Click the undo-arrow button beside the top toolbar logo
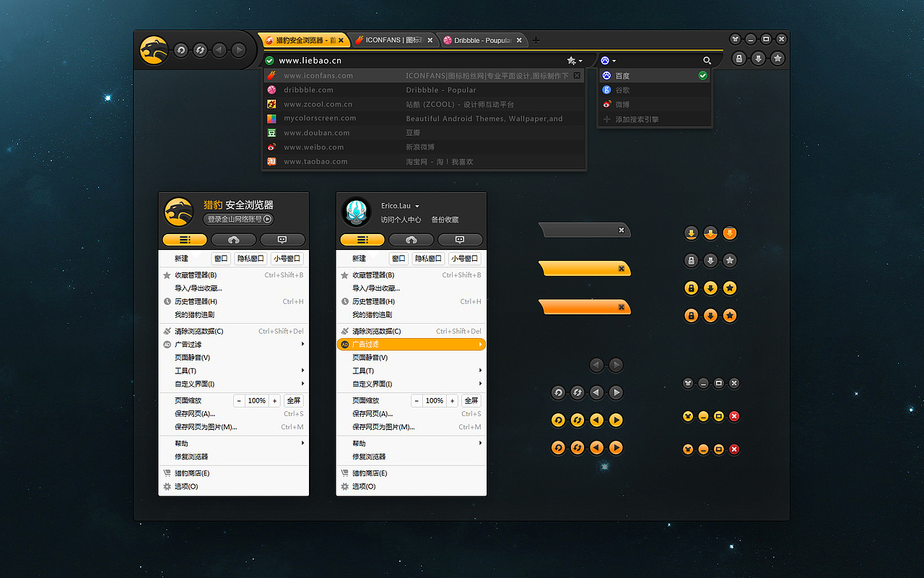Viewport: 924px width, 578px height. click(181, 50)
